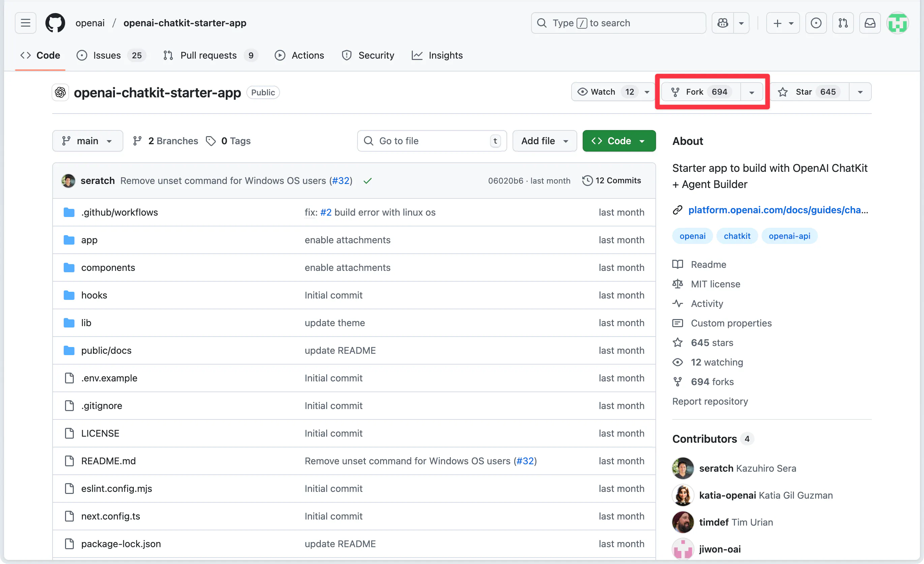Click the GitHub Octocat logo
This screenshot has width=924, height=564.
[55, 23]
